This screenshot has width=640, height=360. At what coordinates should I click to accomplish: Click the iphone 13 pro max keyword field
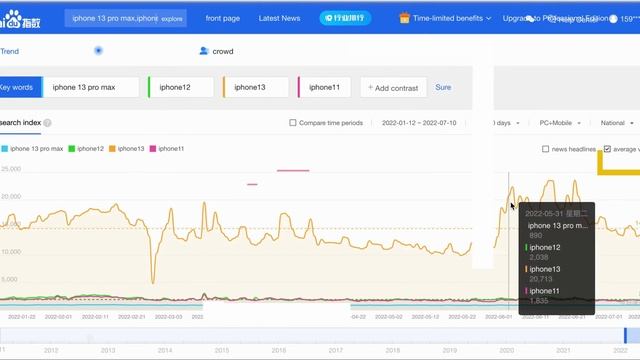(91, 87)
